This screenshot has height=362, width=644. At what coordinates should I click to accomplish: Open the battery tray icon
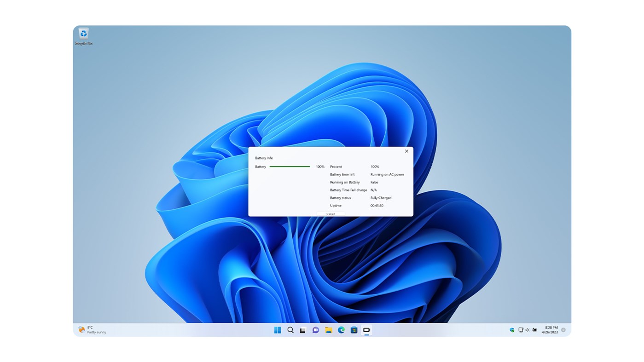click(535, 330)
